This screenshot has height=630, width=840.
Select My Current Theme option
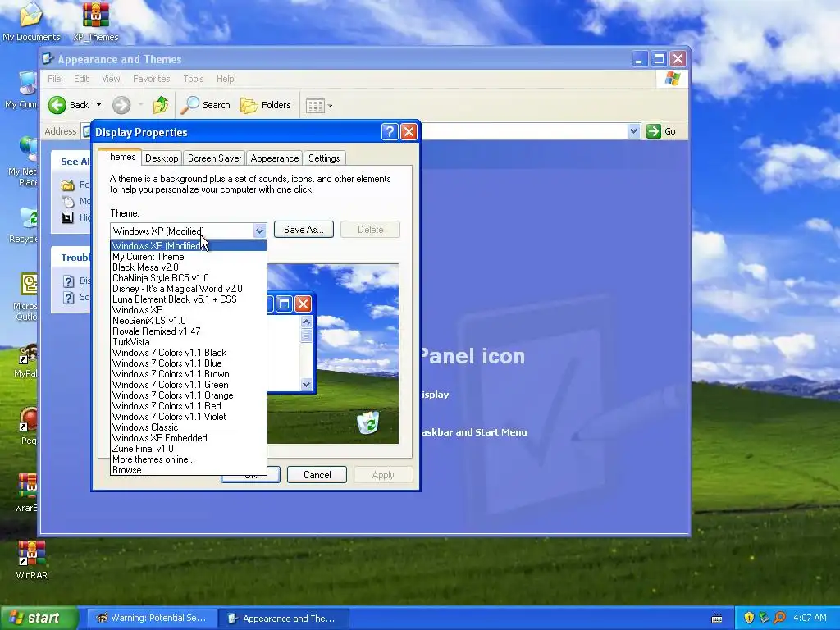coord(188,257)
